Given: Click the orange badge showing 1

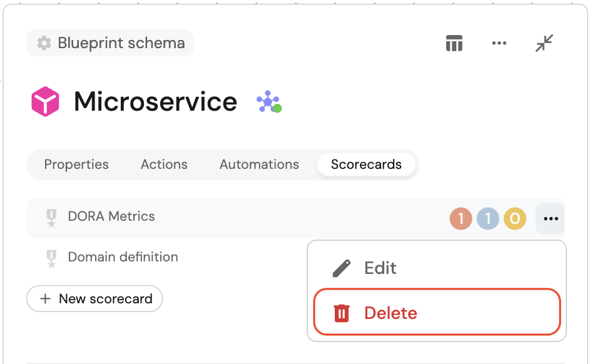Looking at the screenshot, I should coord(461,219).
